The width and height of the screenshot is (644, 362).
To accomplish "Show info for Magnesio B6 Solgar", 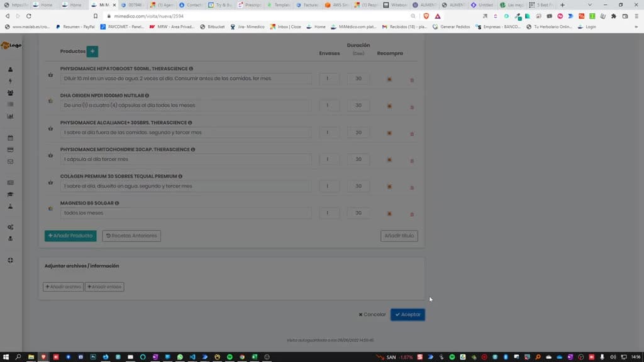I will click(117, 203).
